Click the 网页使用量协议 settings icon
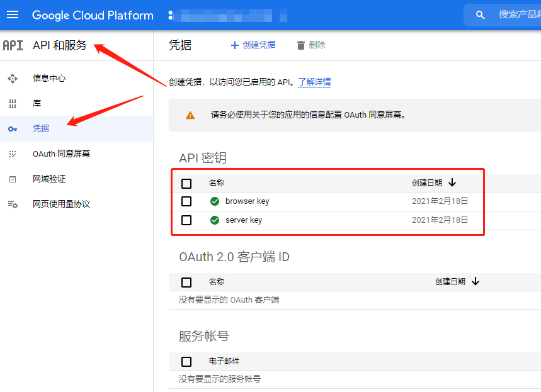The image size is (541, 392). coord(13,204)
